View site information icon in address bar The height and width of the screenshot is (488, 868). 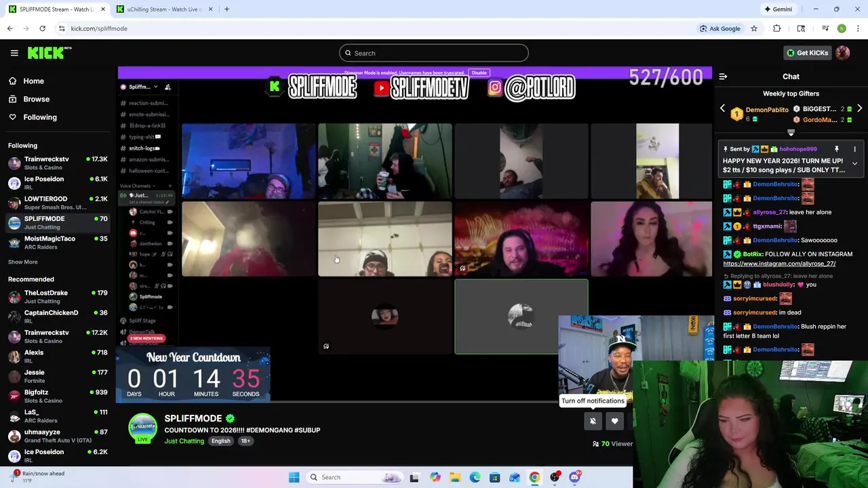tap(62, 28)
